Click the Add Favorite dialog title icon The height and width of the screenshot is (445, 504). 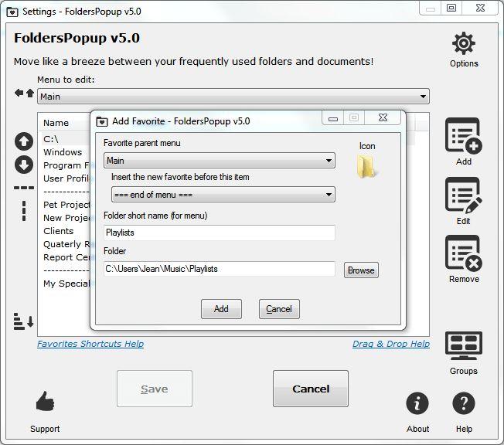[102, 121]
